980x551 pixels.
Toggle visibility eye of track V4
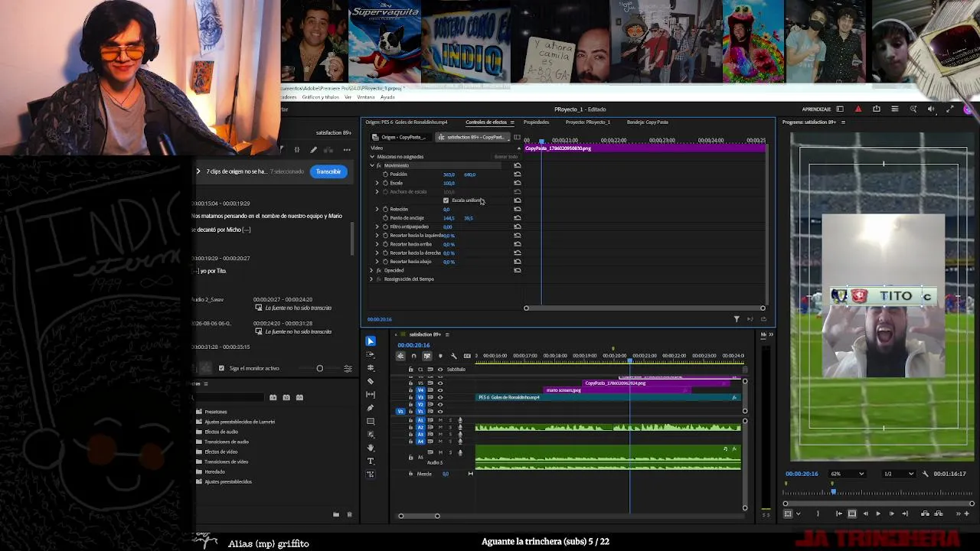point(439,390)
